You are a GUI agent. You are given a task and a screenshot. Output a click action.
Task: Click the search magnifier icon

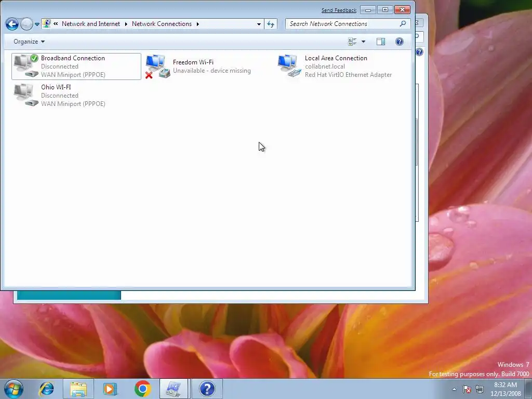pos(403,24)
